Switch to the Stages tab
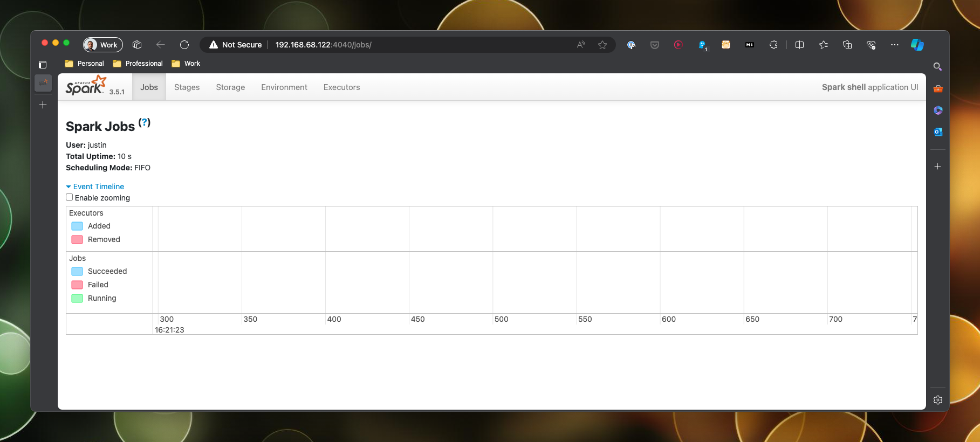This screenshot has height=442, width=980. click(x=187, y=87)
